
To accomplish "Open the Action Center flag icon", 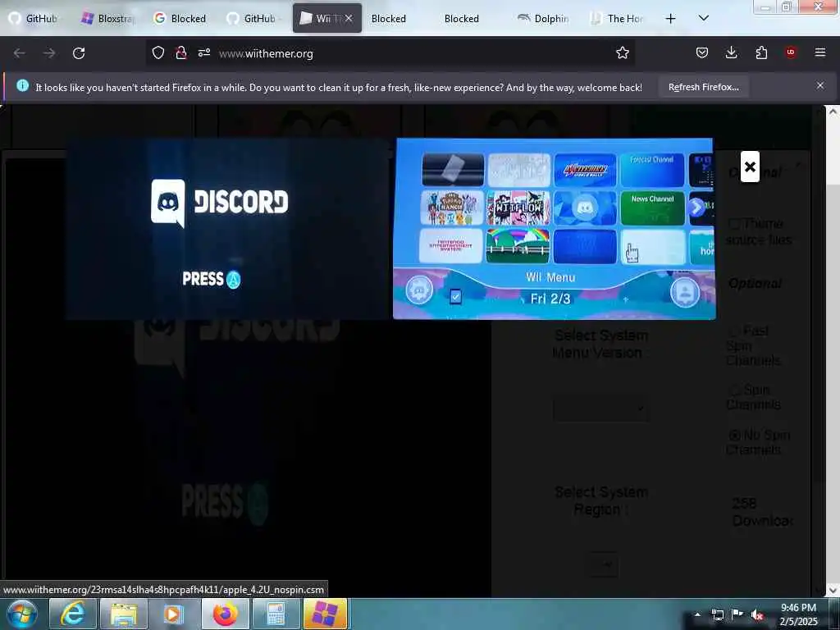I will (x=737, y=614).
